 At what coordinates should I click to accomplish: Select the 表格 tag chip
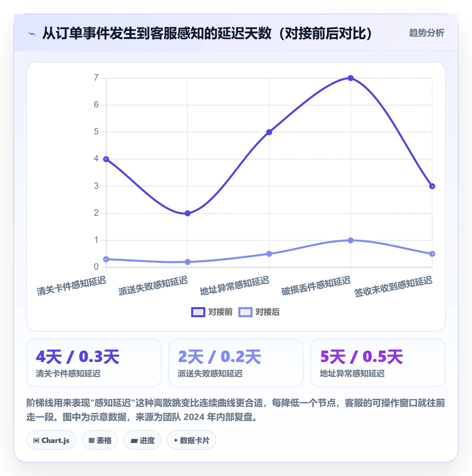click(100, 440)
